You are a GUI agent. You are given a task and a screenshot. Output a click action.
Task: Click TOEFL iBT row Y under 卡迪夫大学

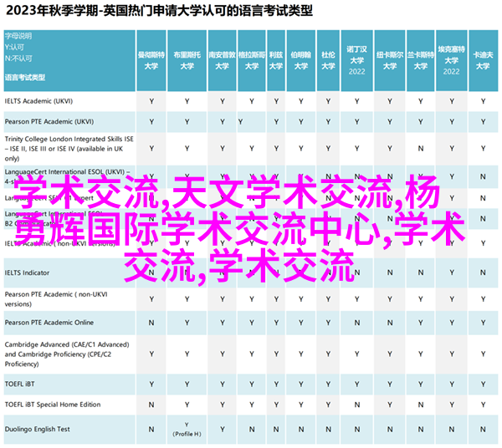click(483, 384)
